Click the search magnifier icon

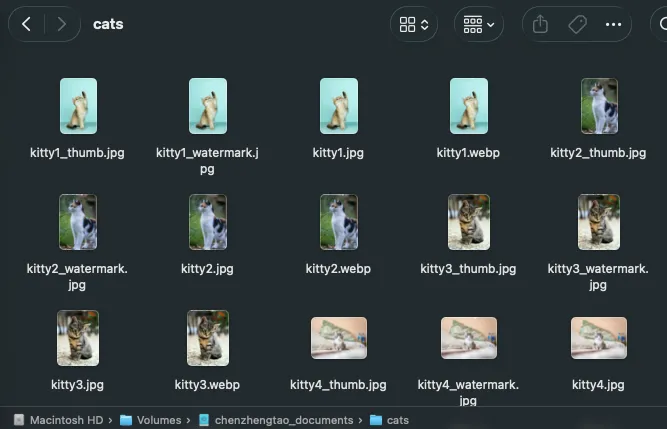point(663,24)
